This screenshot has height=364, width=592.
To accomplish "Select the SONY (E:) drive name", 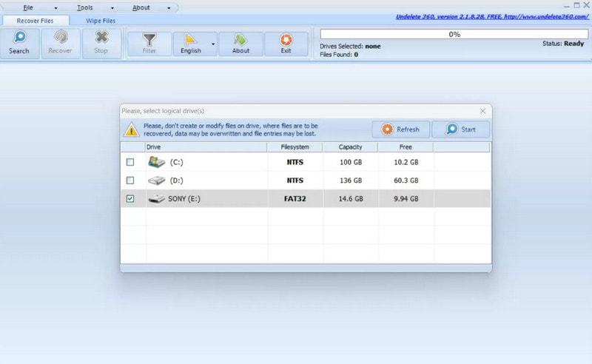I will (184, 198).
